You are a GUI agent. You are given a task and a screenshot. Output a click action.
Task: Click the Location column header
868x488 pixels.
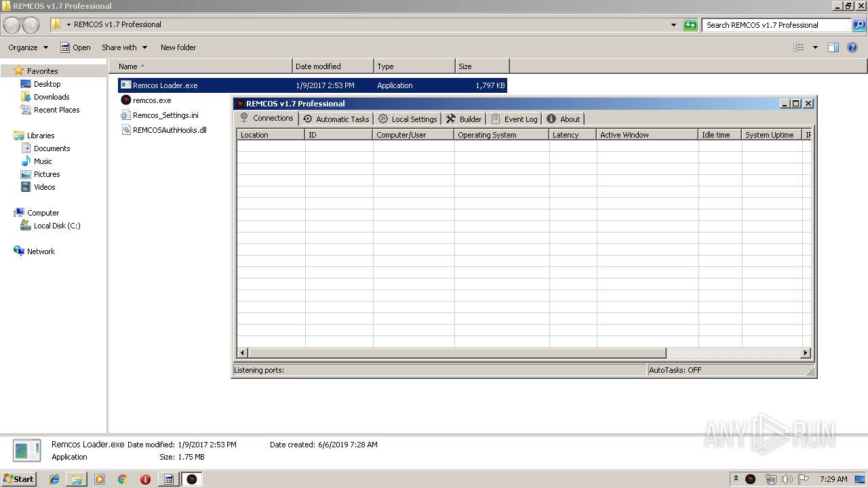point(271,135)
